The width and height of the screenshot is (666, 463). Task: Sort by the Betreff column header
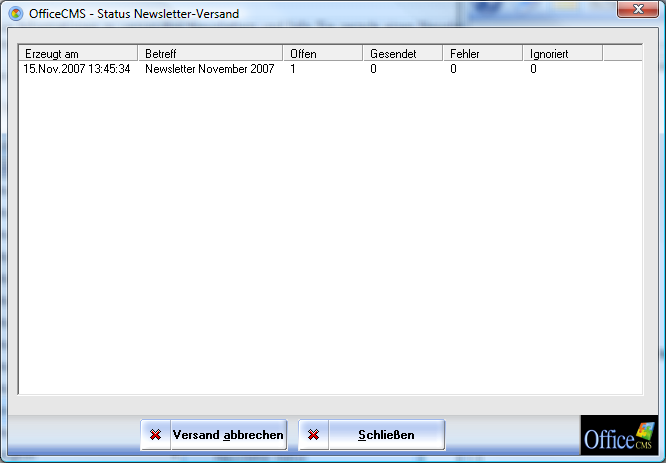pos(211,54)
